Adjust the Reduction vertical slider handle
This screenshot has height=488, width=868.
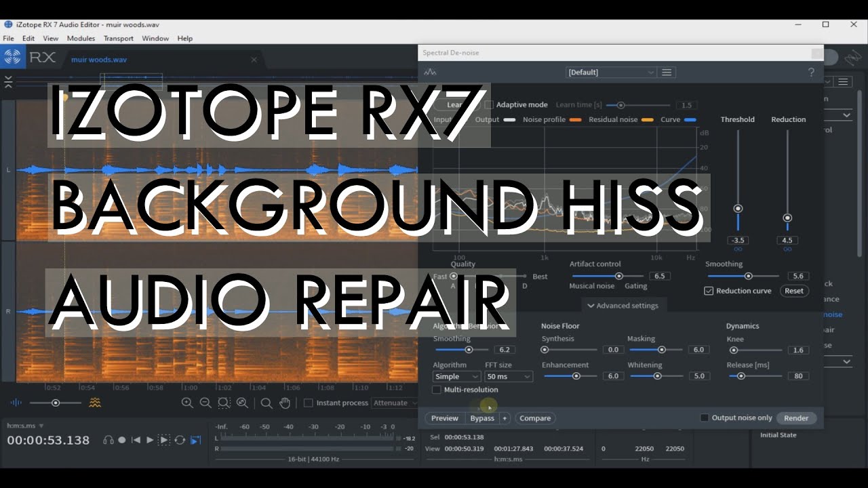(787, 218)
